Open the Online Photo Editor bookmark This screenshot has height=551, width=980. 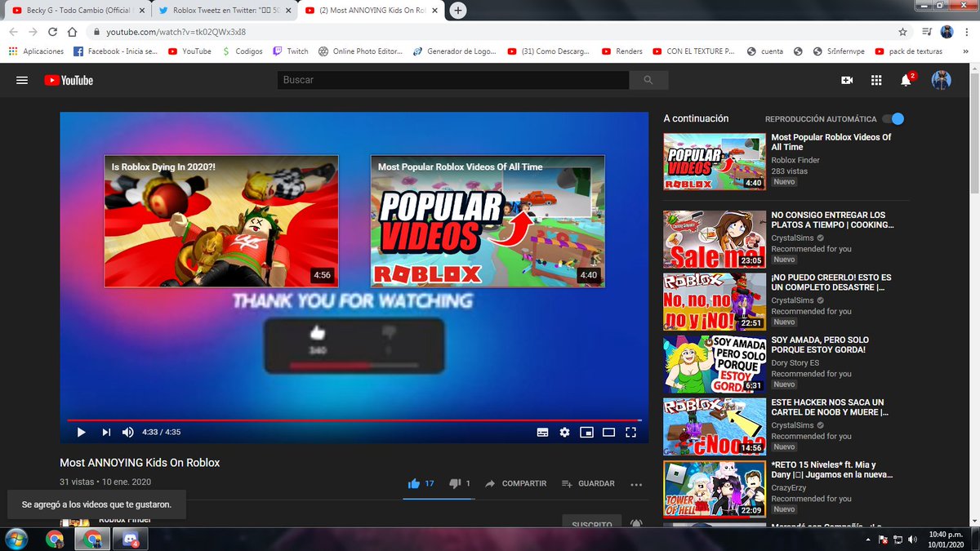(361, 51)
